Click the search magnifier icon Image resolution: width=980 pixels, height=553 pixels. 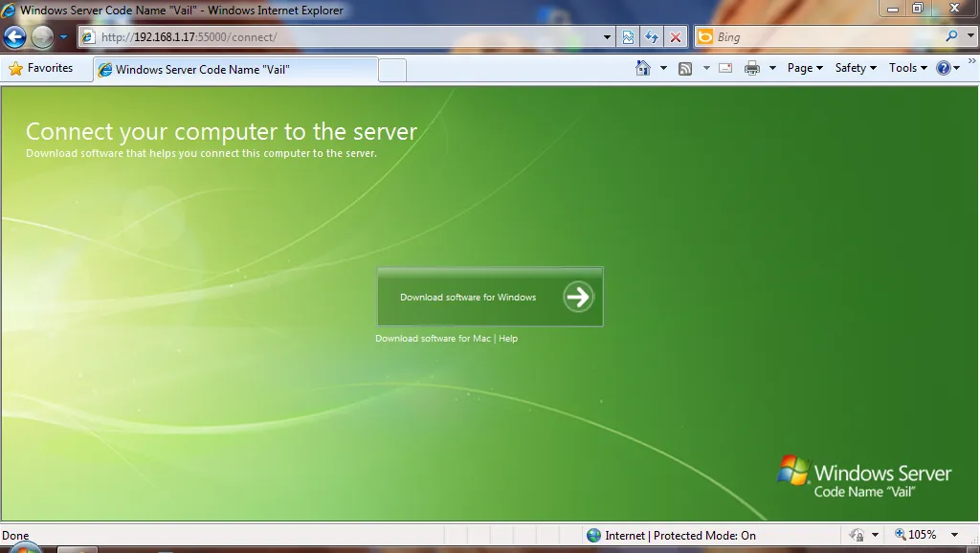coord(951,36)
